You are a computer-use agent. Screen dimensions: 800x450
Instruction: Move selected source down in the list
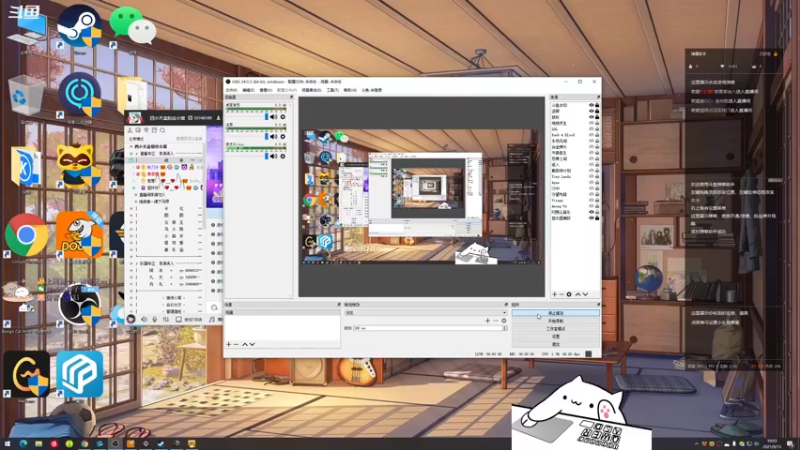click(x=585, y=294)
